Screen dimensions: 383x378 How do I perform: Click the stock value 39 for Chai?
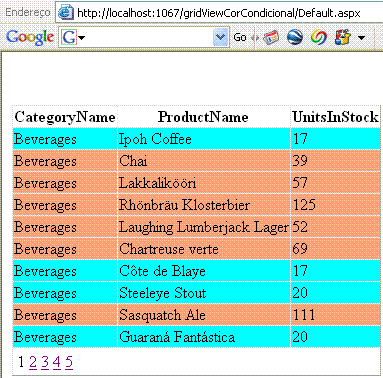(300, 161)
